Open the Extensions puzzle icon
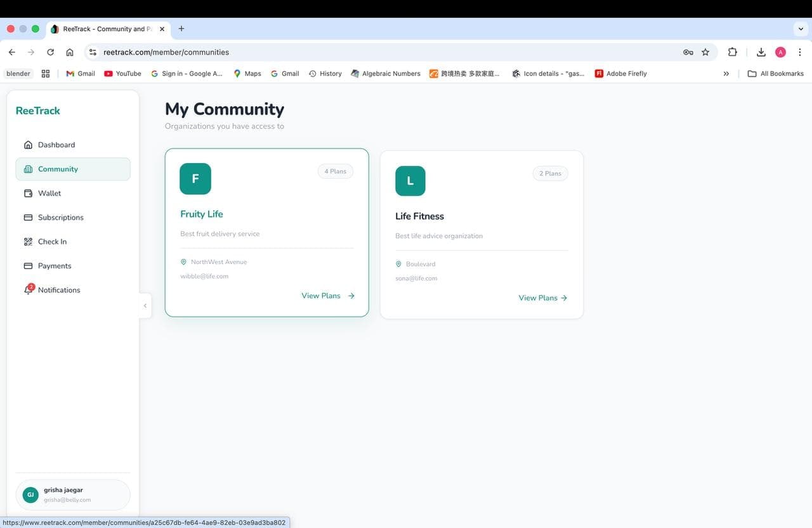The width and height of the screenshot is (812, 528). click(732, 52)
